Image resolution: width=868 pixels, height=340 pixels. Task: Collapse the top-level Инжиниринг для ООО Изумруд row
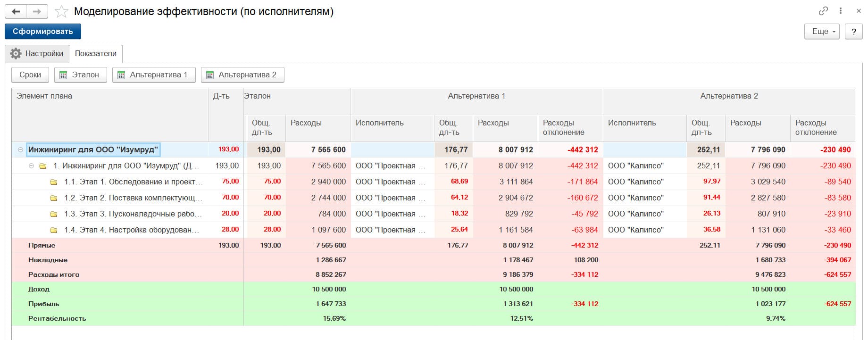coord(20,150)
